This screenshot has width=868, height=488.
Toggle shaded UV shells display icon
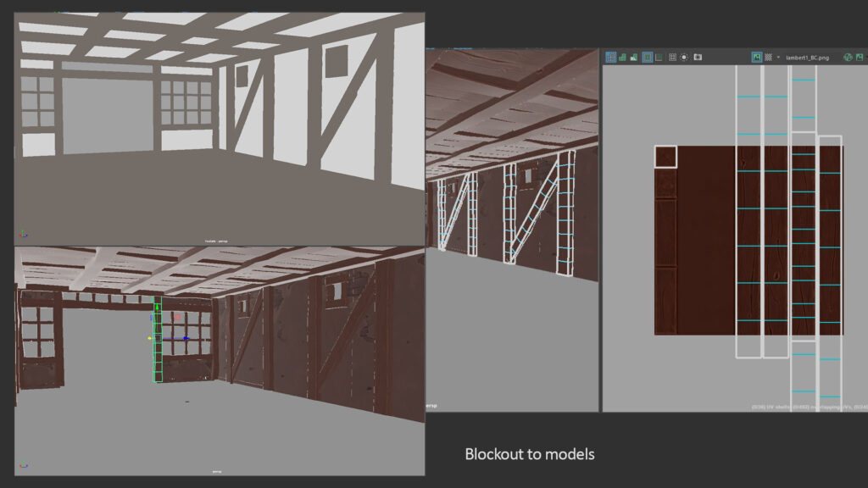point(622,57)
